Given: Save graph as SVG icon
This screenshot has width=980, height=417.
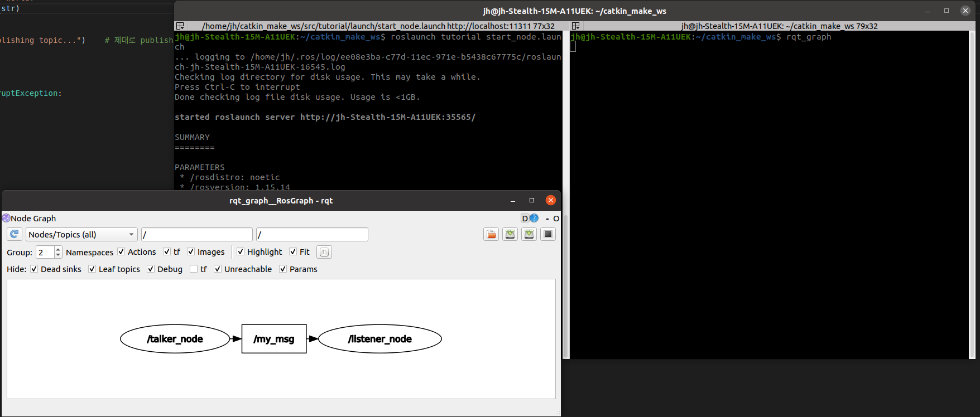Looking at the screenshot, I should coord(529,234).
